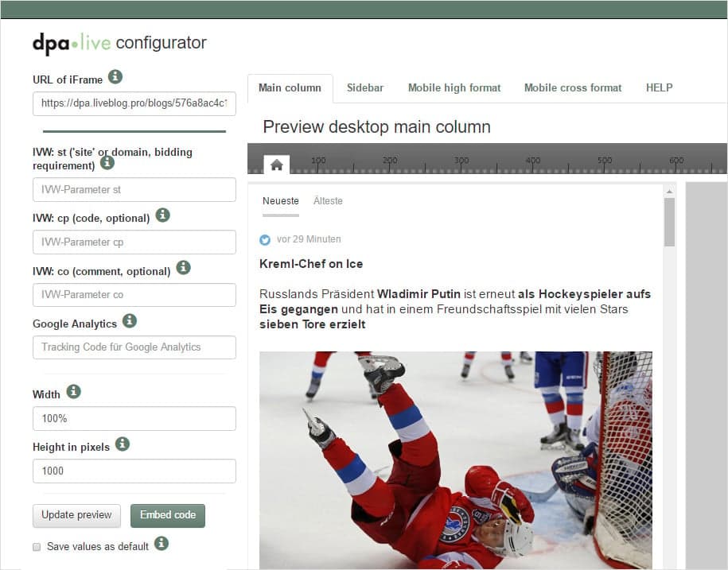Click the preview scroll up arrow
The width and height of the screenshot is (728, 570).
[669, 191]
